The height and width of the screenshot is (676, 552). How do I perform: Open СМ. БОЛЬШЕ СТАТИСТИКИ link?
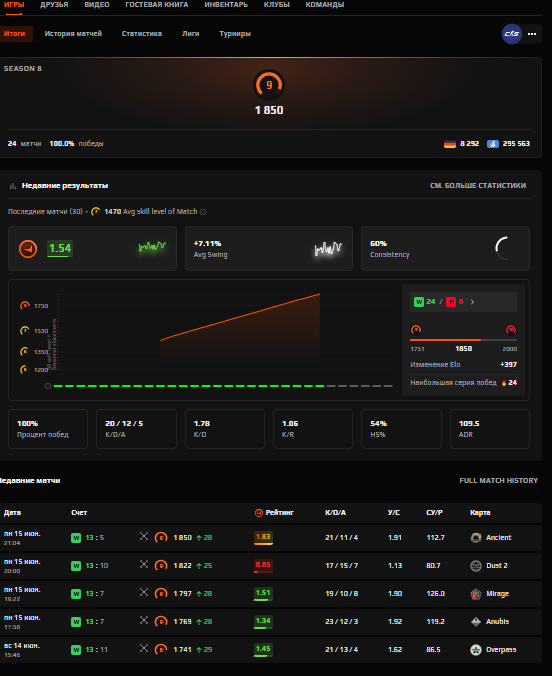coord(478,185)
